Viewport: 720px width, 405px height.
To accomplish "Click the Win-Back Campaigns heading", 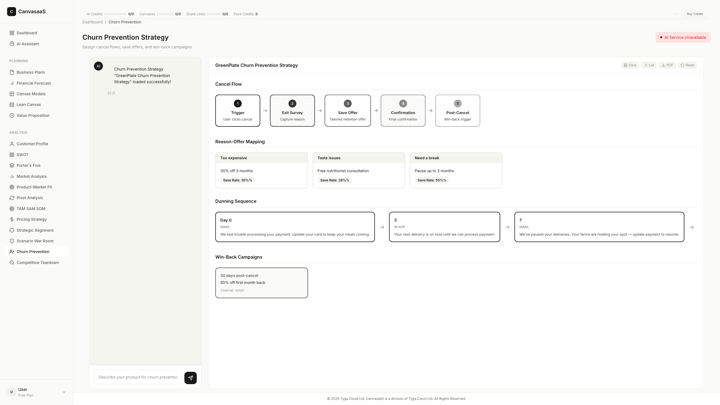I will click(x=239, y=257).
